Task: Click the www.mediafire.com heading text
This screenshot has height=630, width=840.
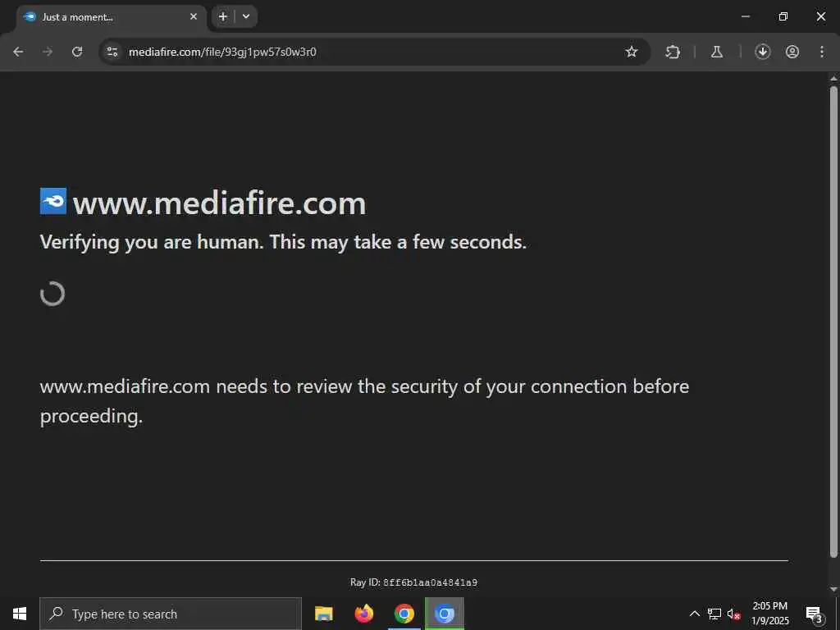Action: pyautogui.click(x=219, y=203)
